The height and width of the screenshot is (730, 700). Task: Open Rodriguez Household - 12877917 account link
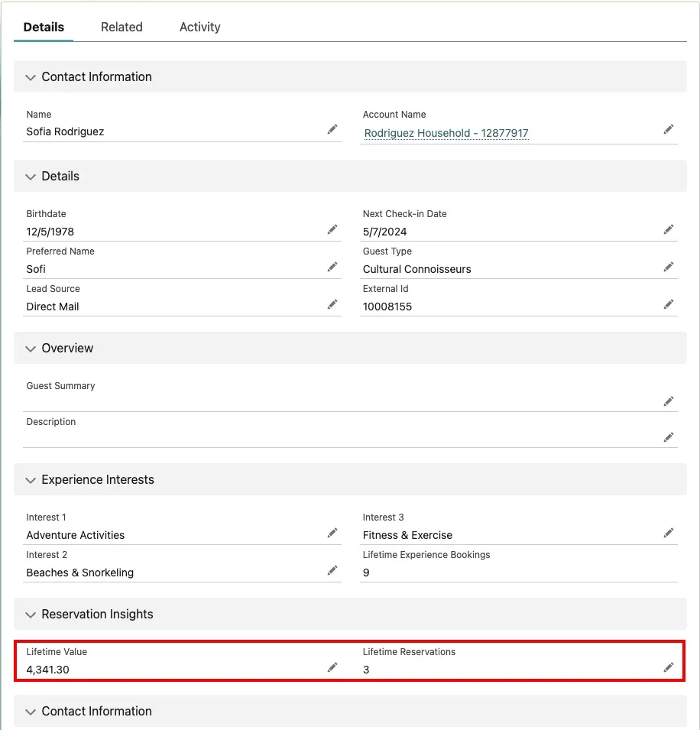pos(446,133)
